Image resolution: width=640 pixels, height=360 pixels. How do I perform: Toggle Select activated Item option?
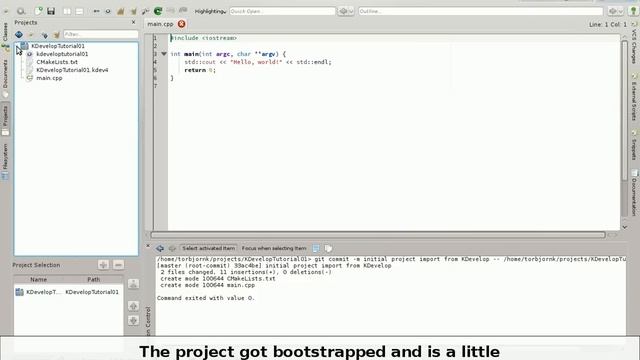point(209,248)
